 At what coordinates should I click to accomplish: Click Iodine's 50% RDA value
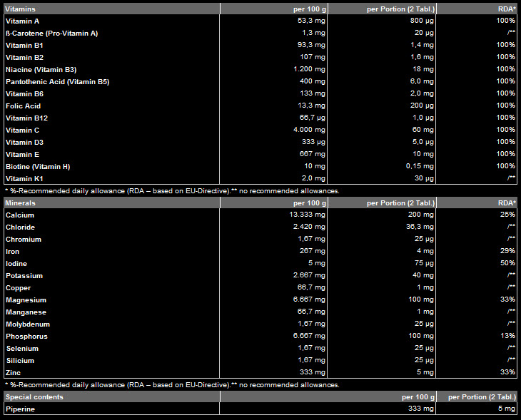[507, 263]
